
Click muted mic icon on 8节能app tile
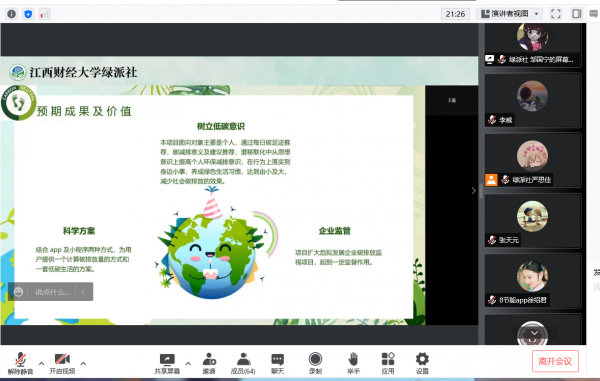click(x=492, y=300)
